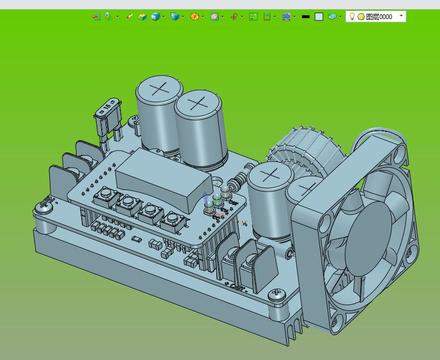Click the orange circular toolbar icon
The width and height of the screenshot is (440, 360).
click(x=195, y=16)
